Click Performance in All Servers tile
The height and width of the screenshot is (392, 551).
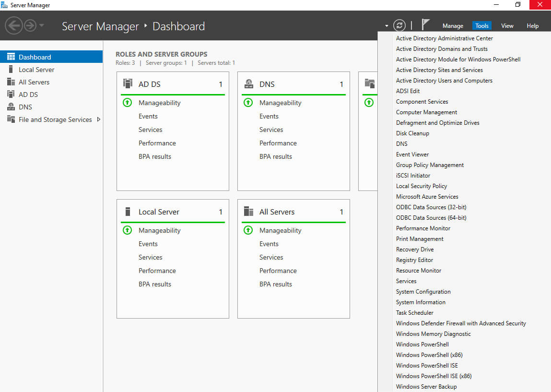pos(278,270)
